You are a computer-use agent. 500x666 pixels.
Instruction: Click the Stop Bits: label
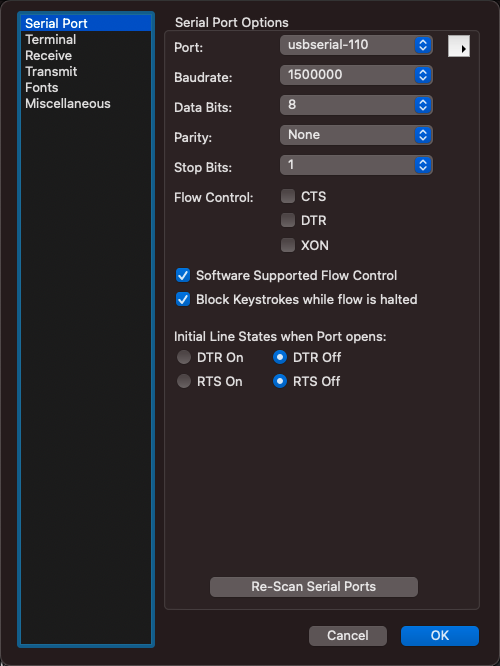pos(203,167)
